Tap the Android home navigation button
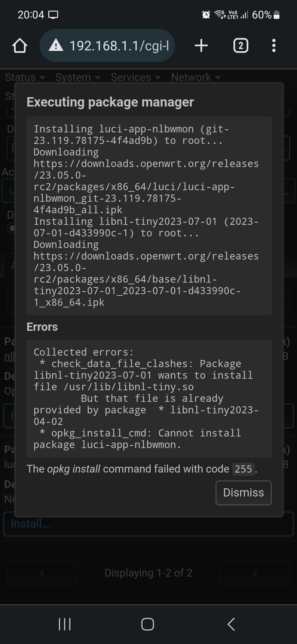 pyautogui.click(x=148, y=624)
